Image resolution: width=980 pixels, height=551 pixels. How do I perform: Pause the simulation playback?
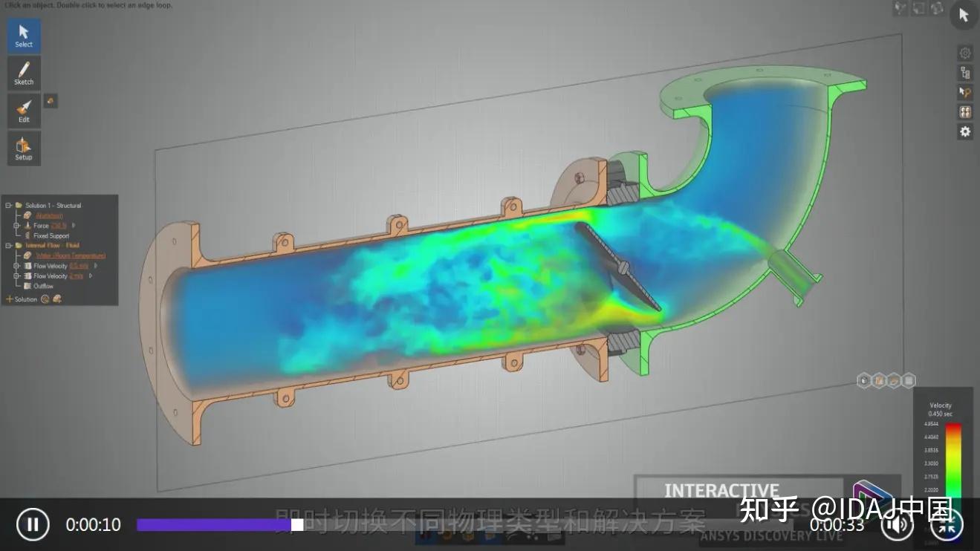tap(33, 524)
